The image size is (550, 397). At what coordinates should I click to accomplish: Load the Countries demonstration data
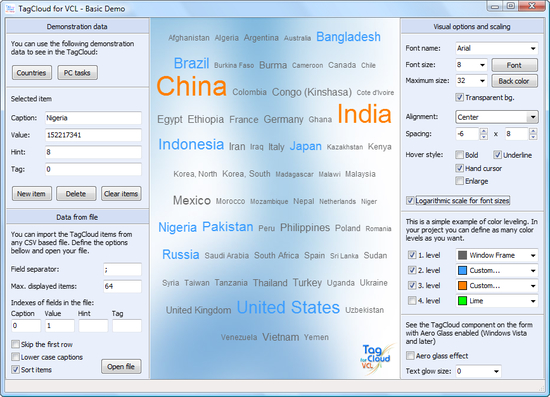(32, 73)
